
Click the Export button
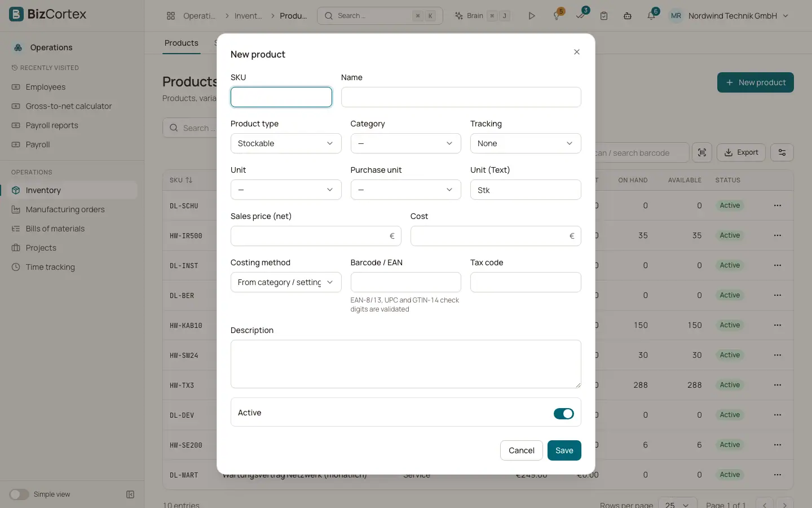(741, 152)
